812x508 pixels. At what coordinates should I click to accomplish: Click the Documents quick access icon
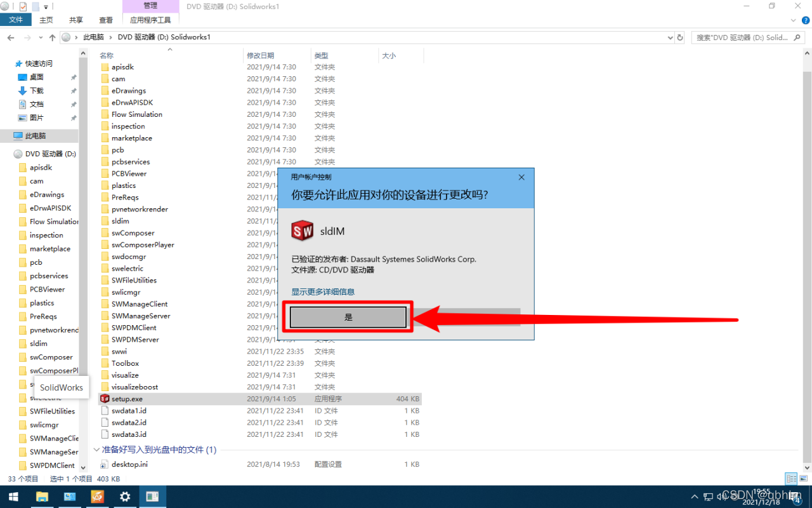(x=22, y=104)
